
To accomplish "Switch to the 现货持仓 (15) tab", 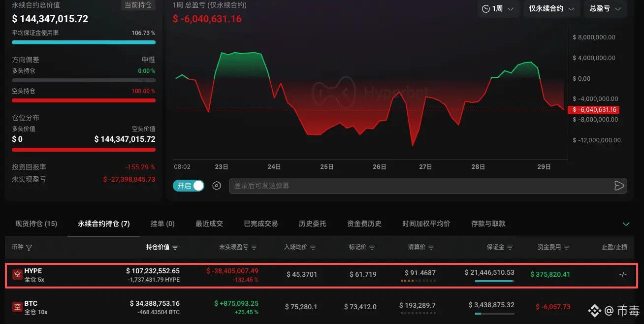I will [36, 224].
